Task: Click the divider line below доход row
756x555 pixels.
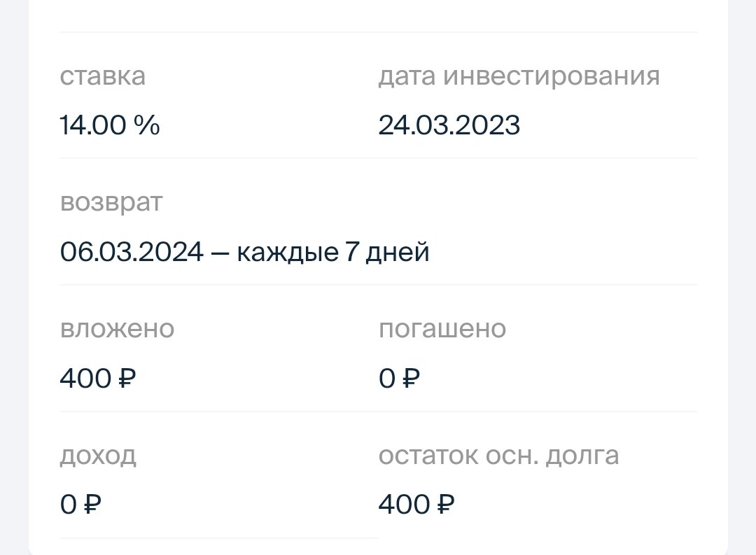Action: click(217, 539)
